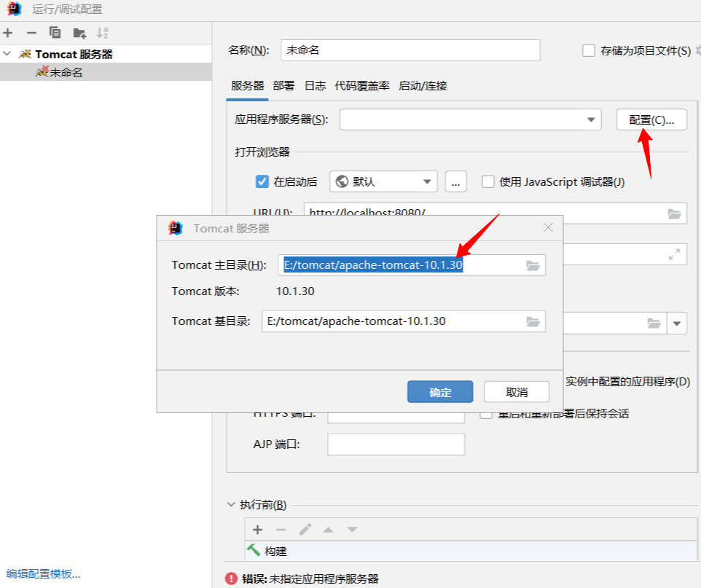Switch to the 服务器 tab

pos(247,86)
